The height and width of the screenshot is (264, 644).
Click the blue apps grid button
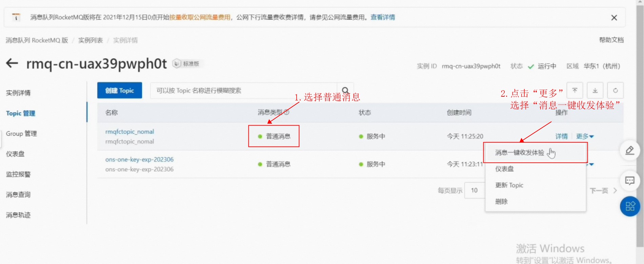[x=630, y=206]
